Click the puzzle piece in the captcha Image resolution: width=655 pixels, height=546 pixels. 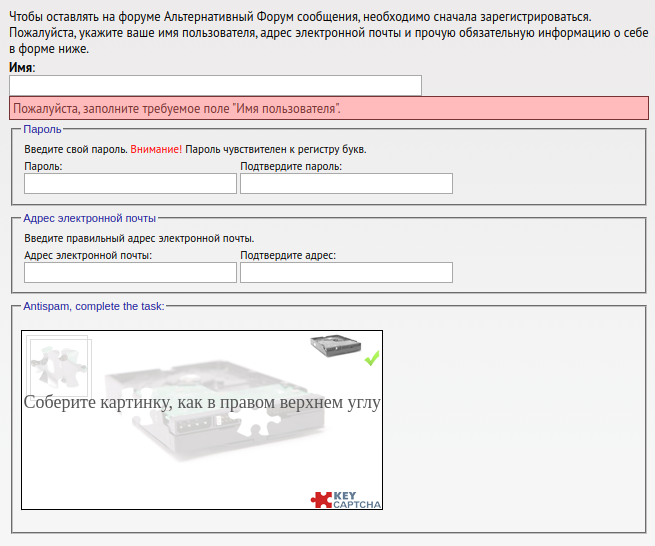click(58, 364)
